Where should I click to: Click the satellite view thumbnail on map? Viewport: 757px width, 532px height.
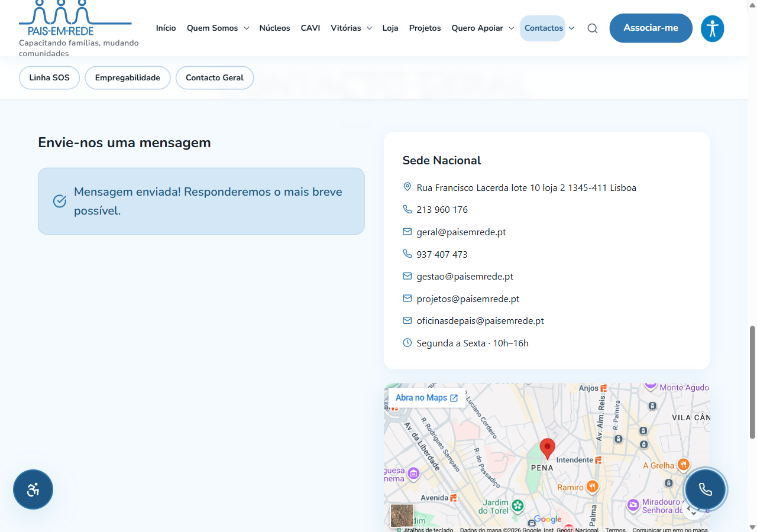[402, 515]
